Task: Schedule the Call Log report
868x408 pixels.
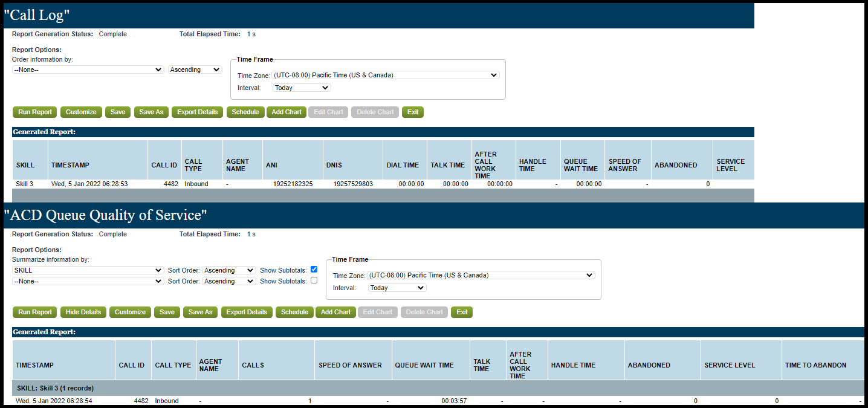Action: tap(245, 112)
